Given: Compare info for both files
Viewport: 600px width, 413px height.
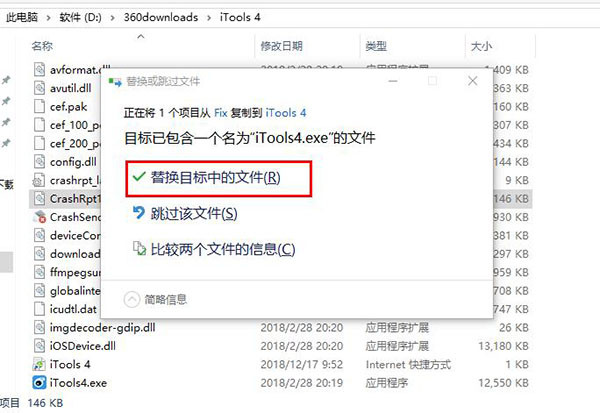Looking at the screenshot, I should click(x=223, y=250).
